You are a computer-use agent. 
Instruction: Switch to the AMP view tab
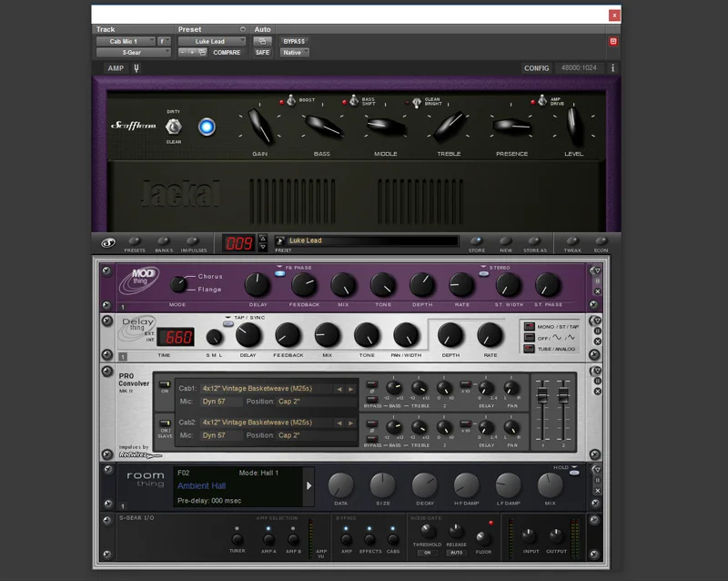point(116,68)
